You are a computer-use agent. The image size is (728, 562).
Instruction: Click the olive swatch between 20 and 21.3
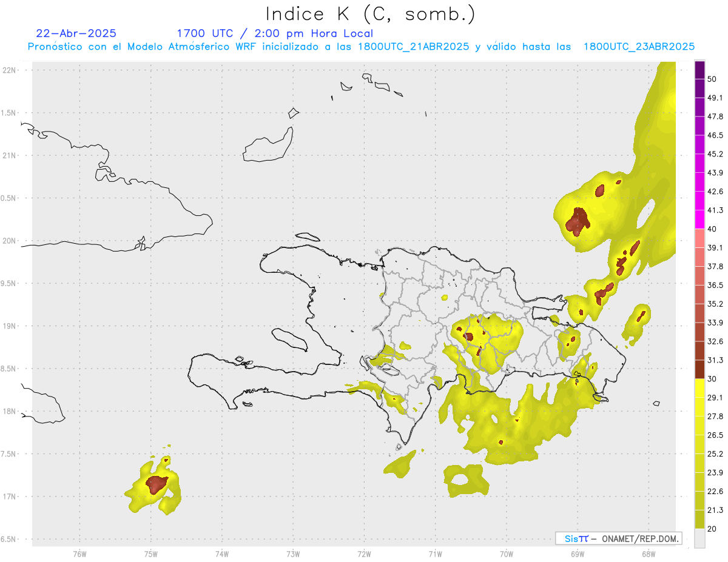point(699,520)
